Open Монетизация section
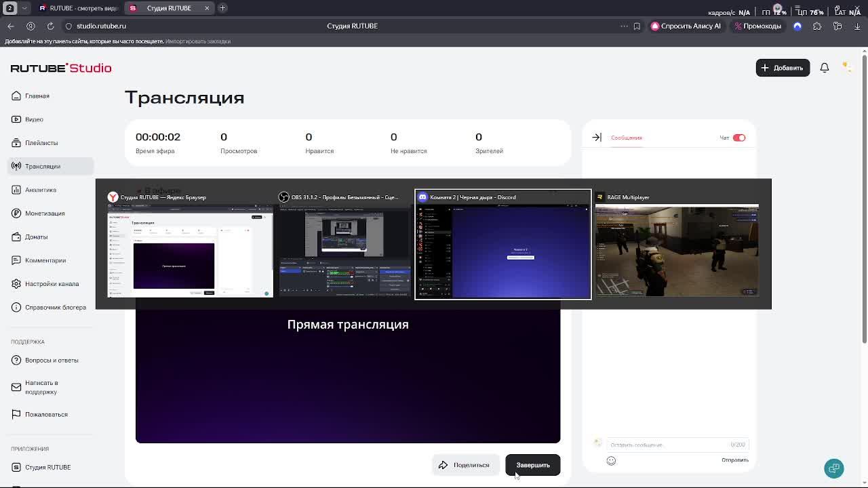This screenshot has height=488, width=868. coord(50,213)
